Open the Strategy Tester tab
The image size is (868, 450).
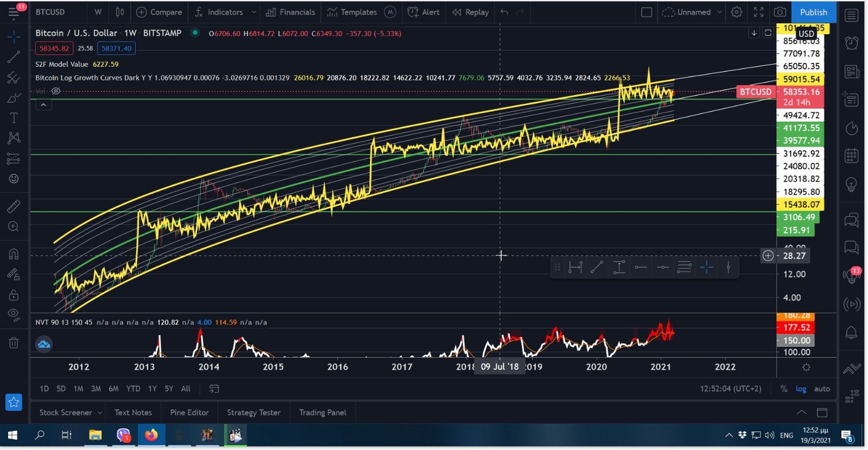(x=254, y=413)
